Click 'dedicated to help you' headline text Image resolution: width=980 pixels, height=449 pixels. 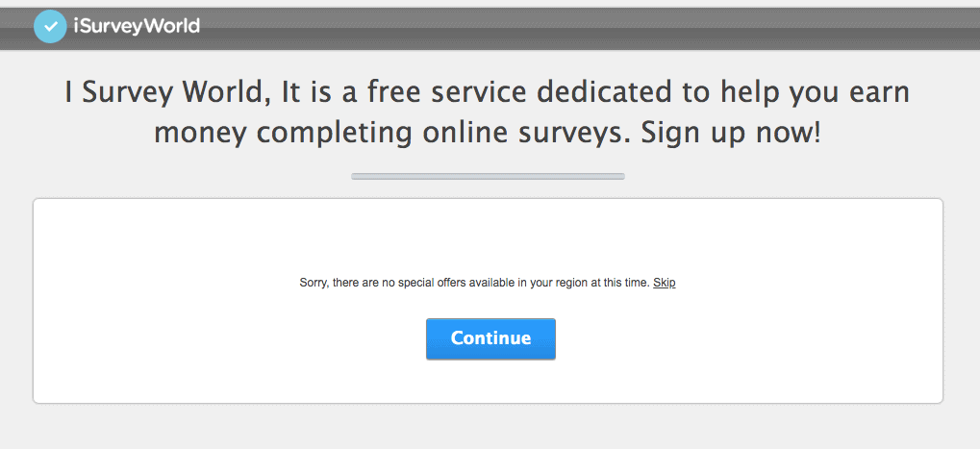[687, 93]
